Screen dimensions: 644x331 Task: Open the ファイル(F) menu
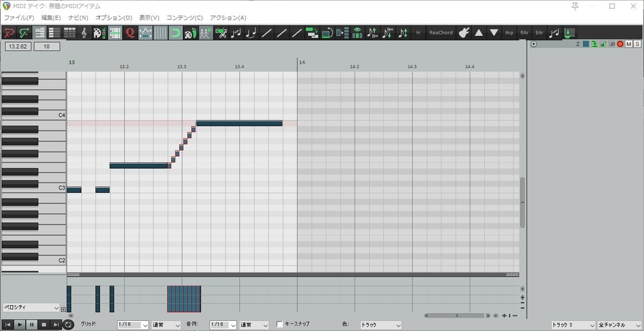coord(19,18)
